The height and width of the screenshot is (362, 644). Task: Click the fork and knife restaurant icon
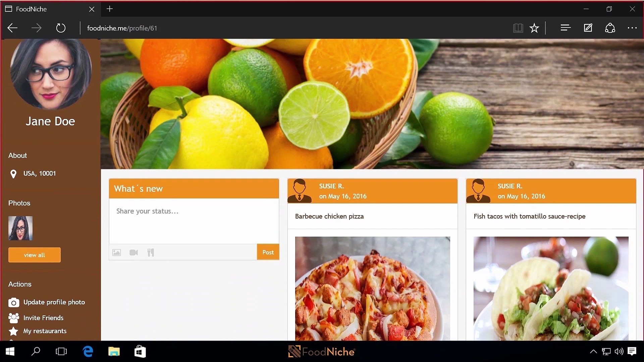coord(151,252)
